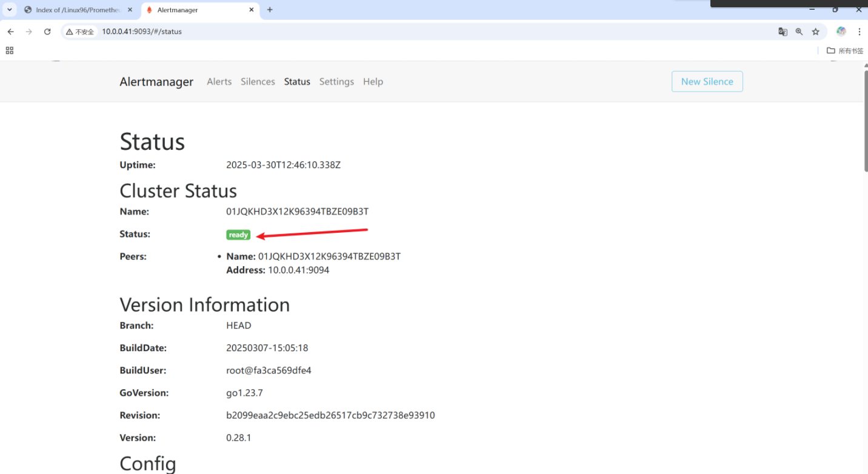Image resolution: width=868 pixels, height=474 pixels.
Task: Bookmark this page with the star icon
Action: 815,32
